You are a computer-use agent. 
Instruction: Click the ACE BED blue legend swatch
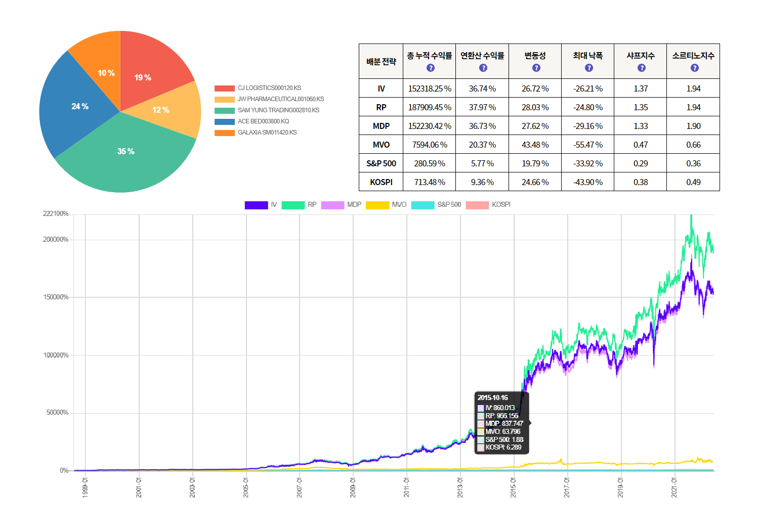[224, 122]
